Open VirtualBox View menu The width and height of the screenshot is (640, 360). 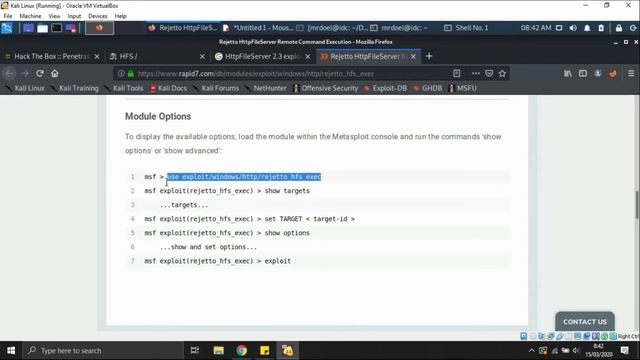click(54, 16)
